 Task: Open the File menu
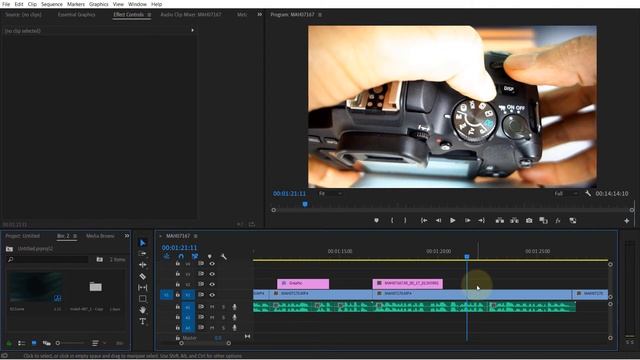point(6,4)
